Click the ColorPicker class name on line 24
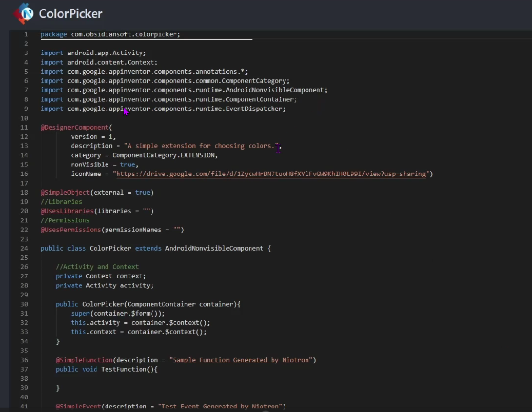 point(110,249)
